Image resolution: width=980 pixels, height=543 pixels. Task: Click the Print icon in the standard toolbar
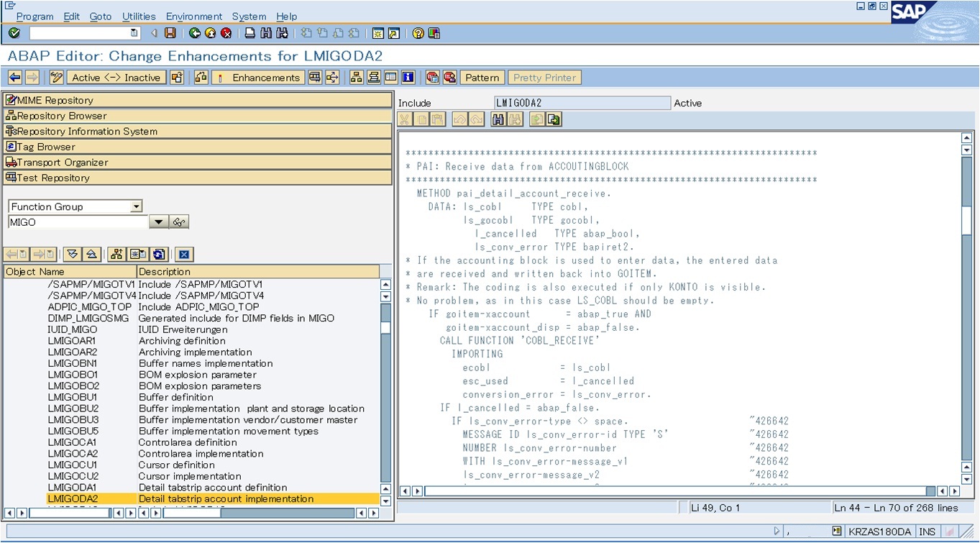(x=248, y=33)
